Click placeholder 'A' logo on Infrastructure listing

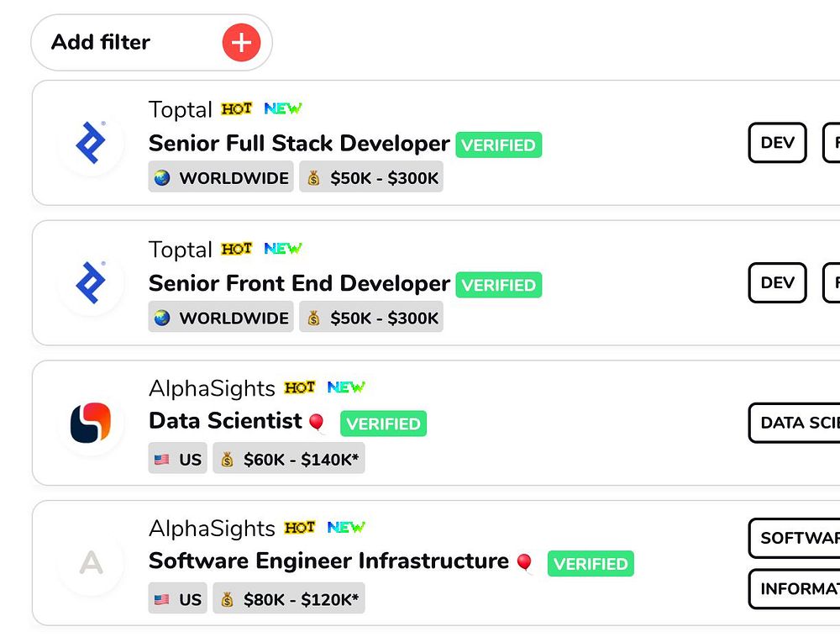click(x=91, y=563)
